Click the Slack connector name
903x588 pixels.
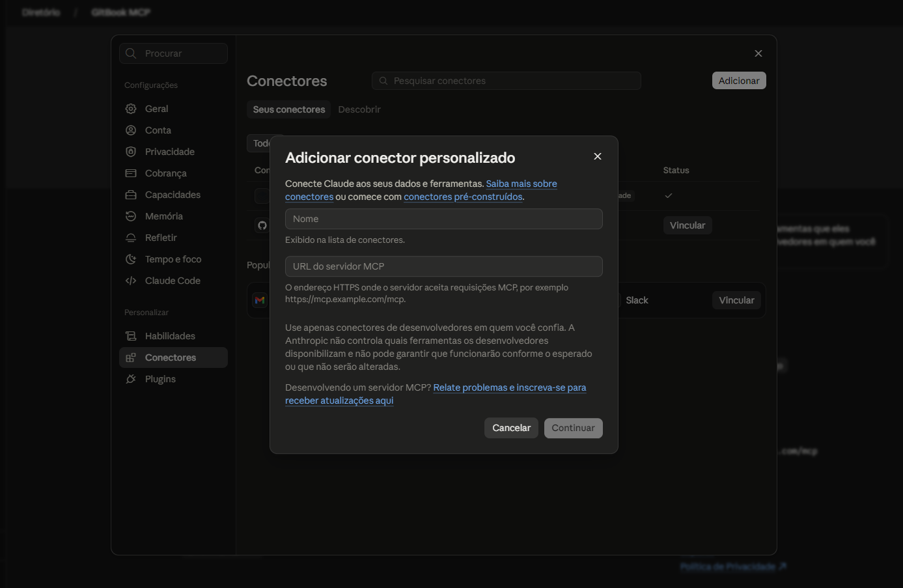637,300
